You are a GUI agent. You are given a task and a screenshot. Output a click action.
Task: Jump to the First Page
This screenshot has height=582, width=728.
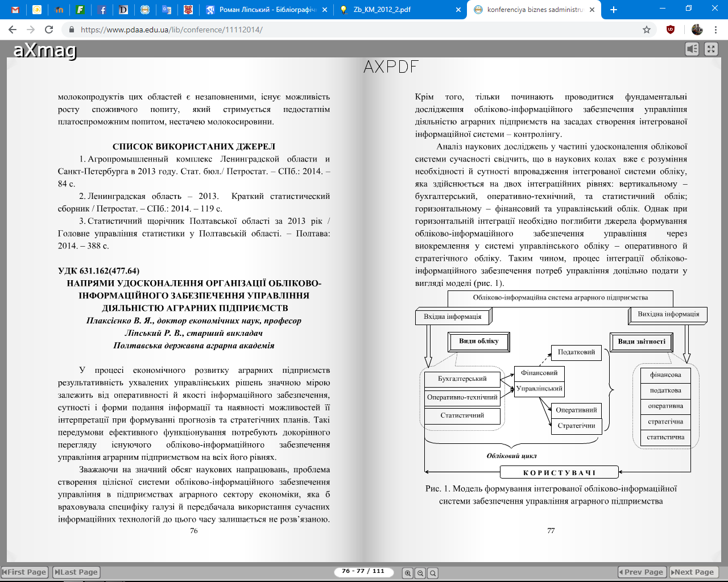click(x=24, y=572)
